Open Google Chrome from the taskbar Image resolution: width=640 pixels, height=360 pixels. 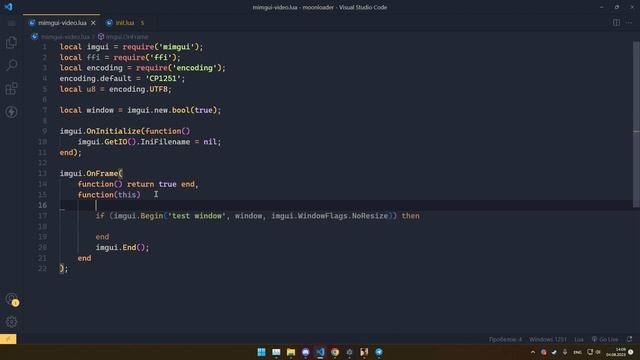point(335,352)
